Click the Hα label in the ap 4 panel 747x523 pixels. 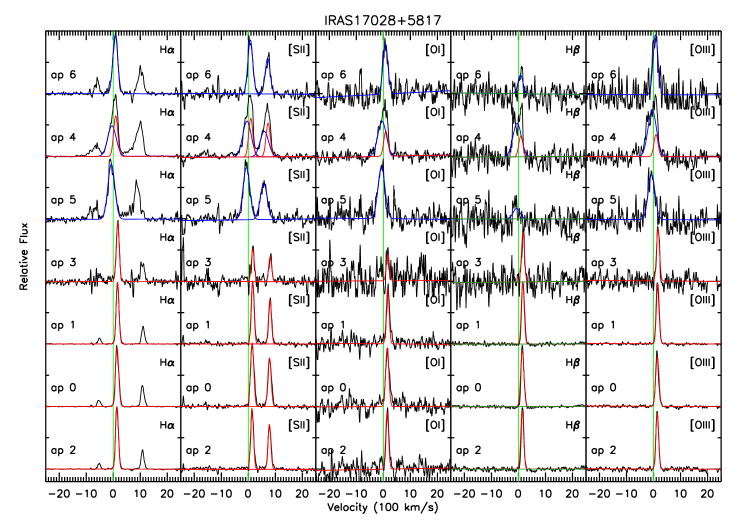click(167, 112)
